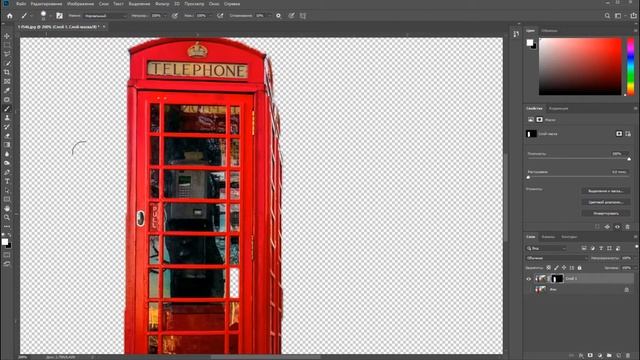Select the Clone Stamp tool
Viewport: 640px width, 360px height.
(7, 118)
